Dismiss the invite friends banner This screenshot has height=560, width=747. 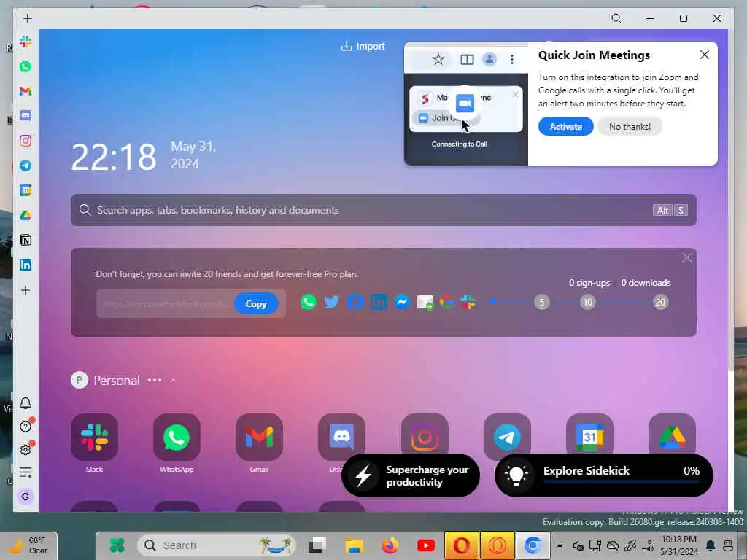(x=686, y=257)
